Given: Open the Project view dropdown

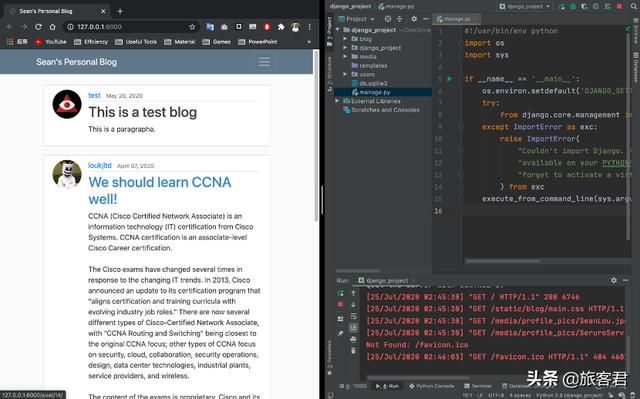Looking at the screenshot, I should 356,19.
